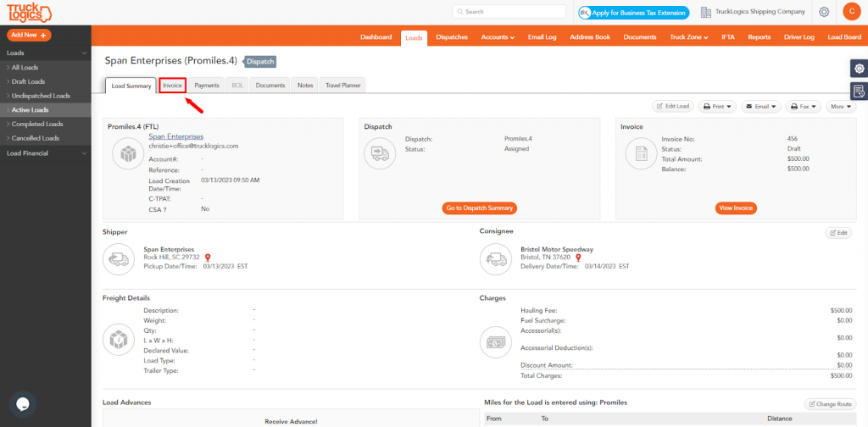The width and height of the screenshot is (868, 427).
Task: Select Undispatched Loads in sidebar
Action: (x=46, y=96)
